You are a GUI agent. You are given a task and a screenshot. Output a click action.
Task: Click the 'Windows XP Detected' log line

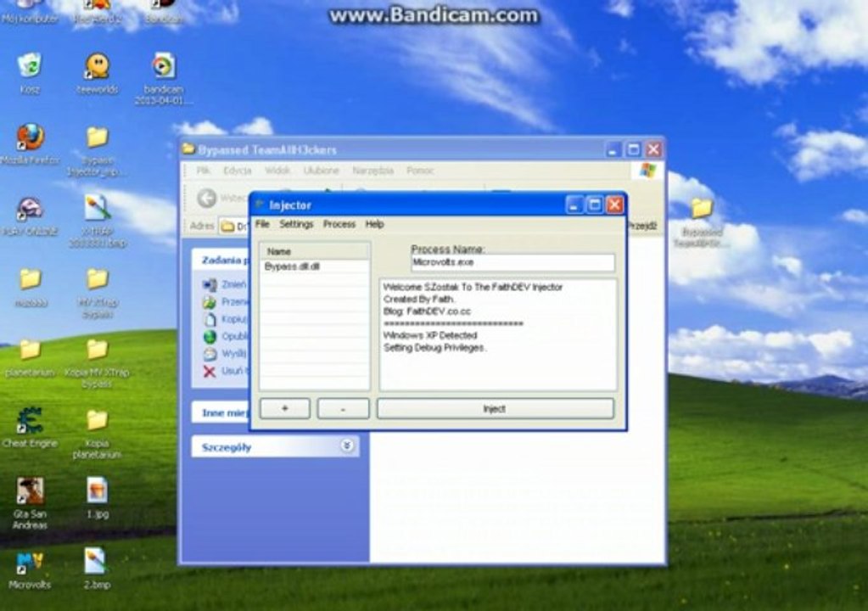(x=430, y=335)
